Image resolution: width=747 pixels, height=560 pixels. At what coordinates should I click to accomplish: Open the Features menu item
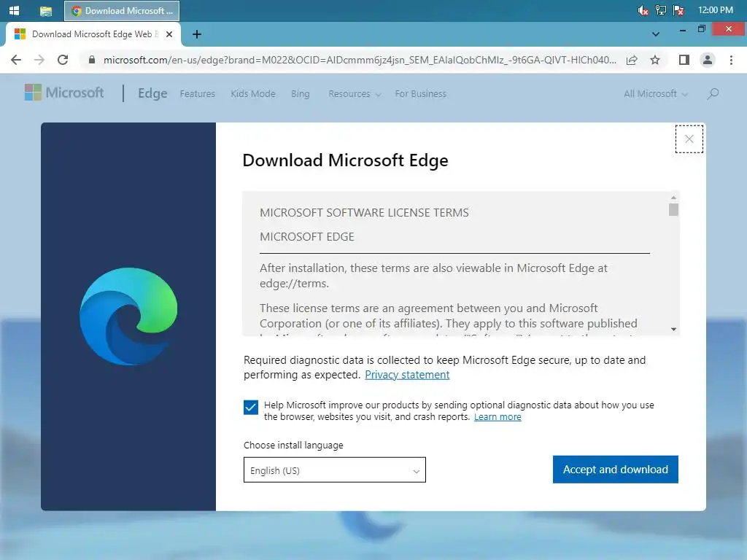tap(197, 94)
